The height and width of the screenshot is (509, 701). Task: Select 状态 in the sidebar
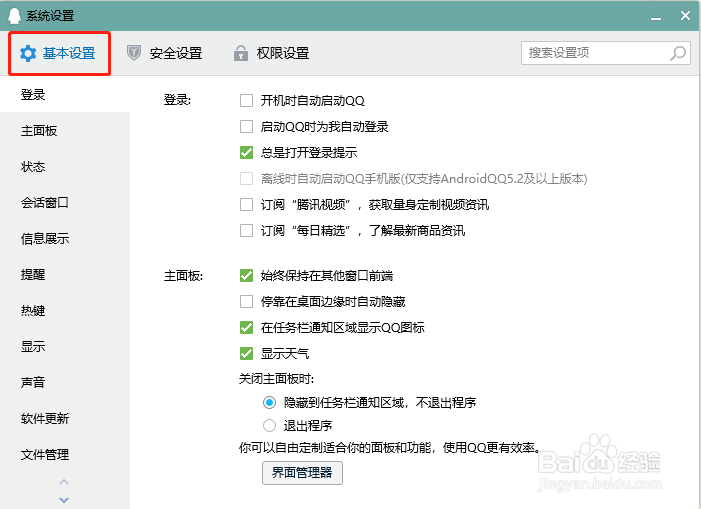tap(65, 167)
